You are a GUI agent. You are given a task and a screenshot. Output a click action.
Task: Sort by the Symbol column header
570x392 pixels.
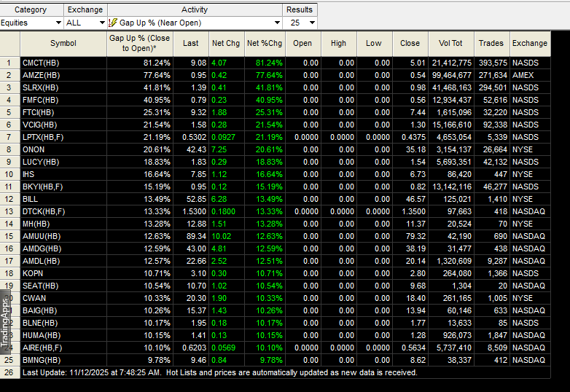coord(63,43)
